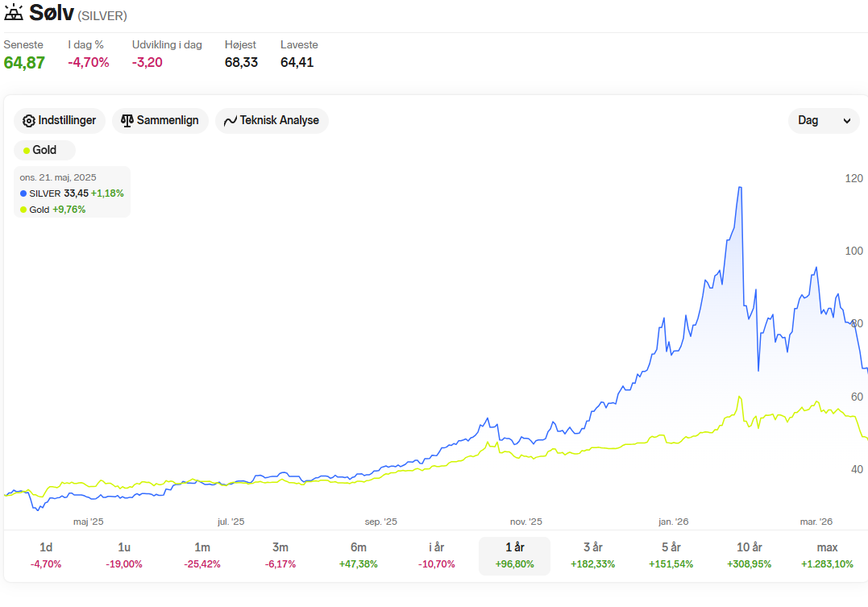Remove the Gold comparison chip
The image size is (868, 607).
45,150
